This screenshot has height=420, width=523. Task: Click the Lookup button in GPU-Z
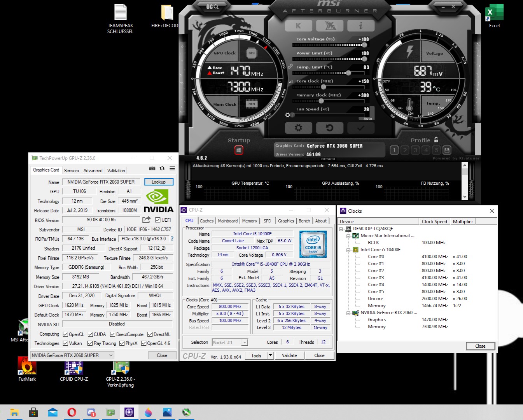coord(159,182)
